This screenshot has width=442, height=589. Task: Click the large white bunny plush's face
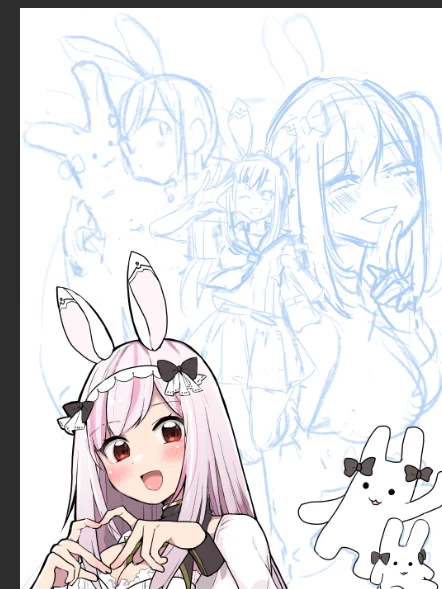tap(378, 493)
